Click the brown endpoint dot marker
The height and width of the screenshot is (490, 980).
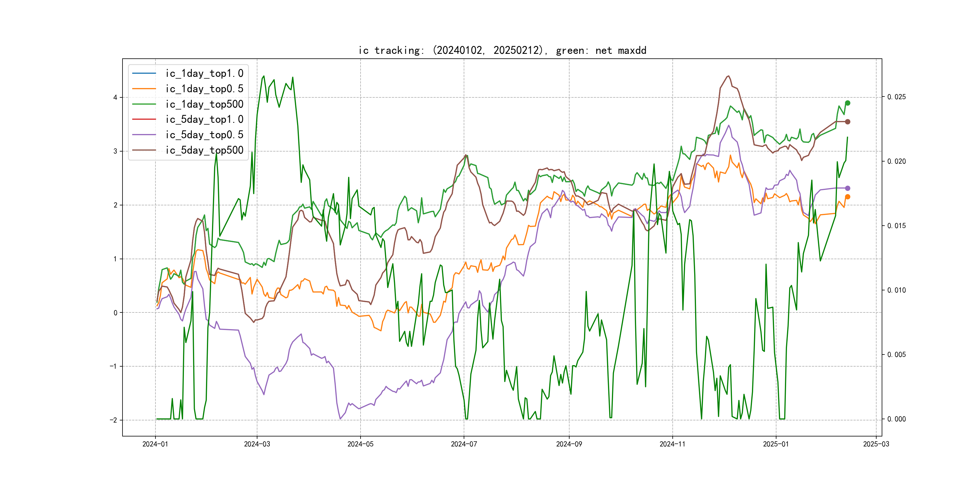point(847,122)
